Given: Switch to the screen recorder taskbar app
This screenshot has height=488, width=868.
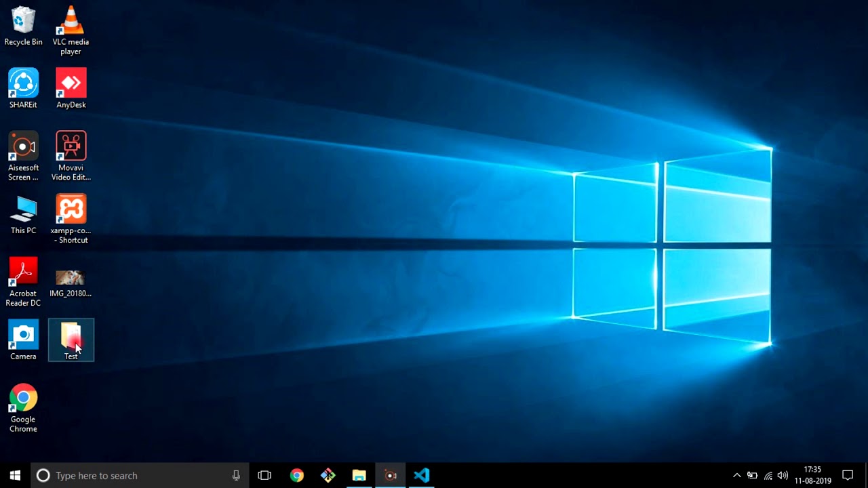Looking at the screenshot, I should coord(391,475).
